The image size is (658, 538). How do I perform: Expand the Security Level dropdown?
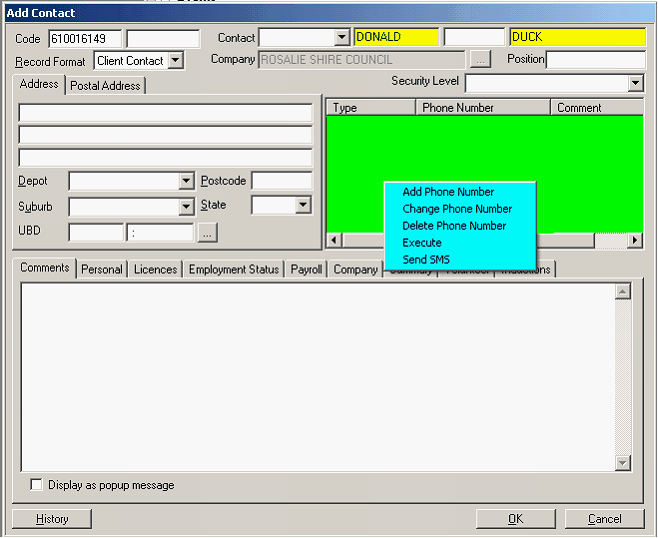point(635,83)
